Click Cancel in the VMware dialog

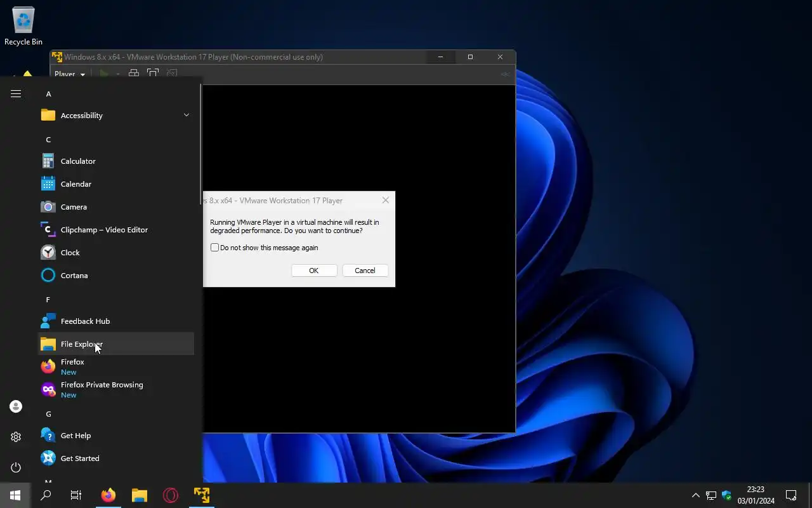365,271
